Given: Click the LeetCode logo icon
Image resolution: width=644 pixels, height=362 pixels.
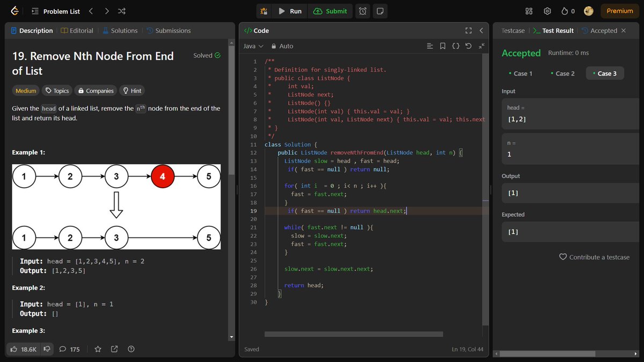Looking at the screenshot, I should [14, 11].
